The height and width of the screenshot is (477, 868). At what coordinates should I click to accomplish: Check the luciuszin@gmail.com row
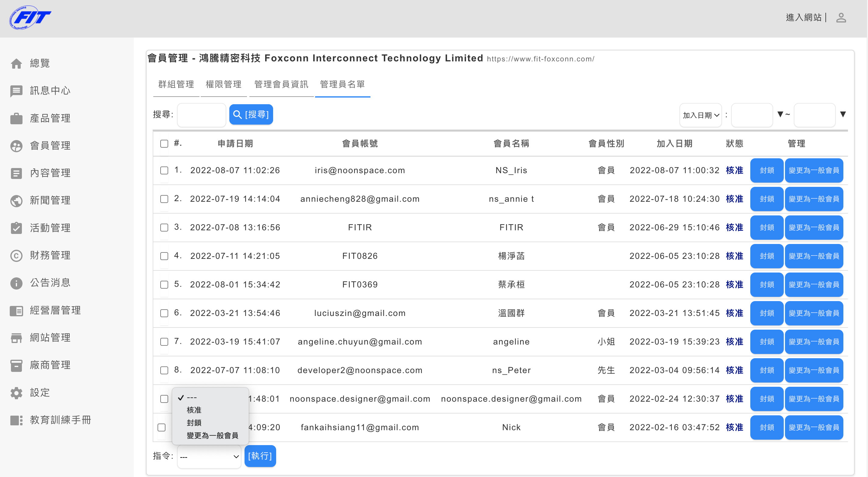tap(164, 314)
